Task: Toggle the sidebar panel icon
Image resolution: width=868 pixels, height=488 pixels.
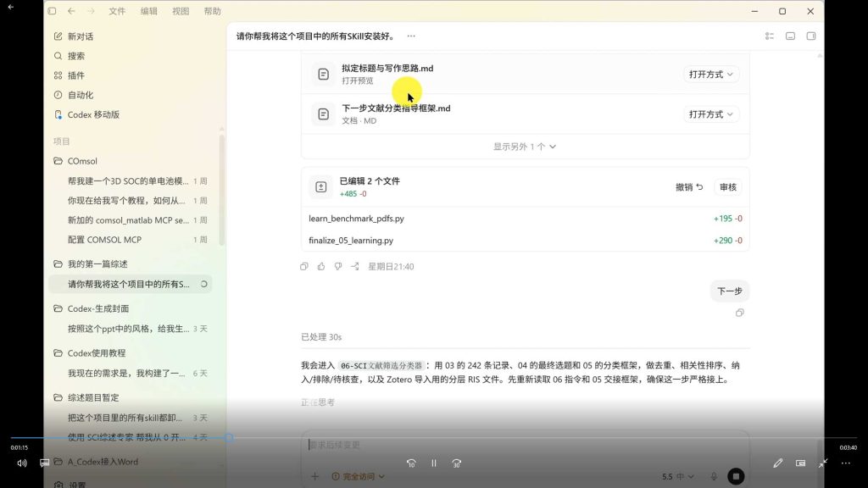Action: coord(52,11)
